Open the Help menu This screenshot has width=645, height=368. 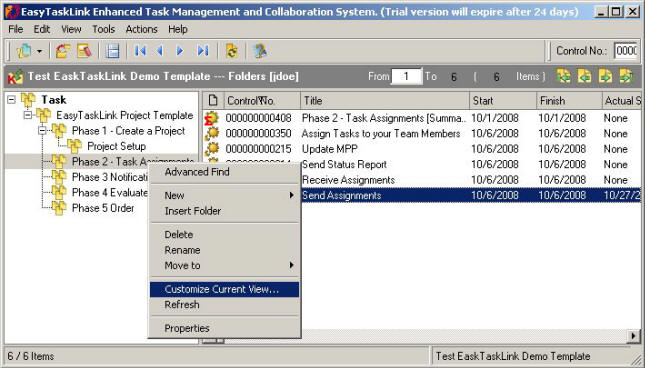(178, 29)
